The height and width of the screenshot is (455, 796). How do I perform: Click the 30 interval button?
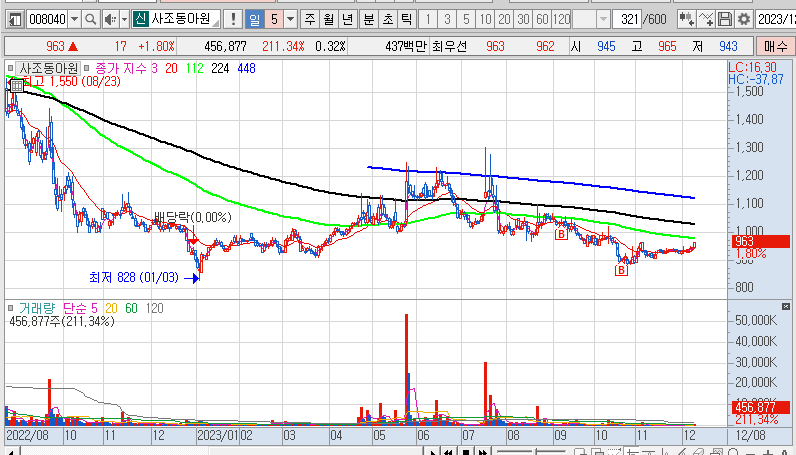[523, 20]
